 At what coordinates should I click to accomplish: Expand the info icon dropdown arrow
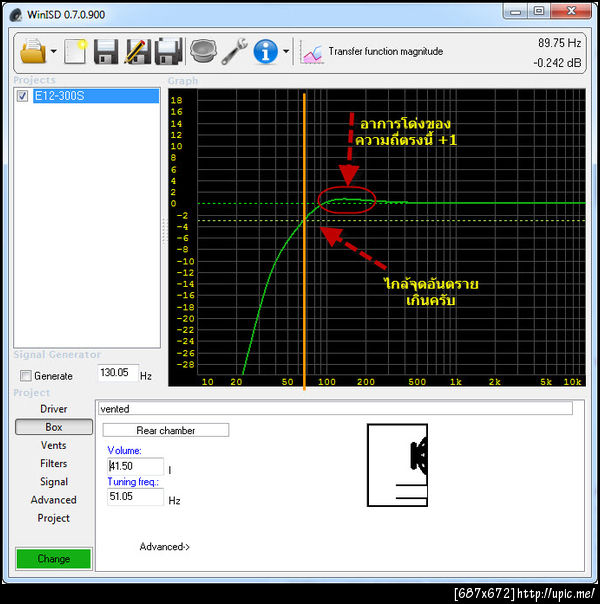(x=286, y=51)
